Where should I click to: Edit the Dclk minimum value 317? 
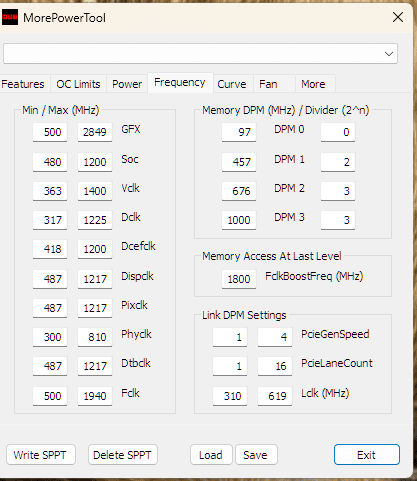coord(50,220)
